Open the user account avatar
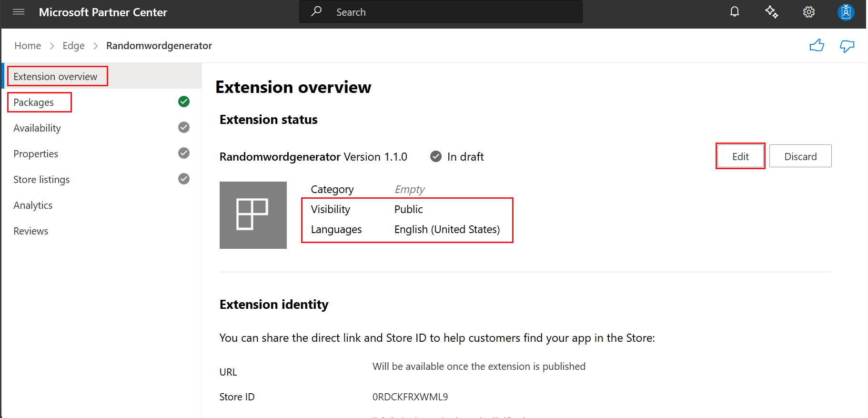The image size is (868, 418). point(846,12)
